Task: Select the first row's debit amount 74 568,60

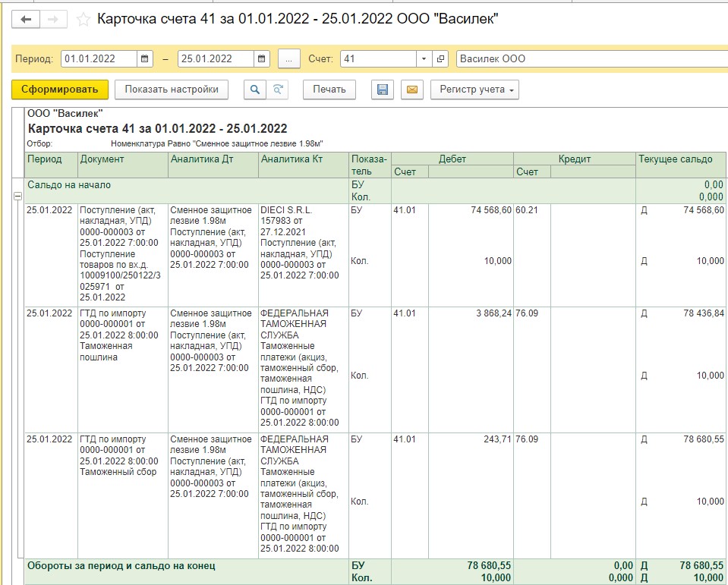Action: (x=486, y=210)
